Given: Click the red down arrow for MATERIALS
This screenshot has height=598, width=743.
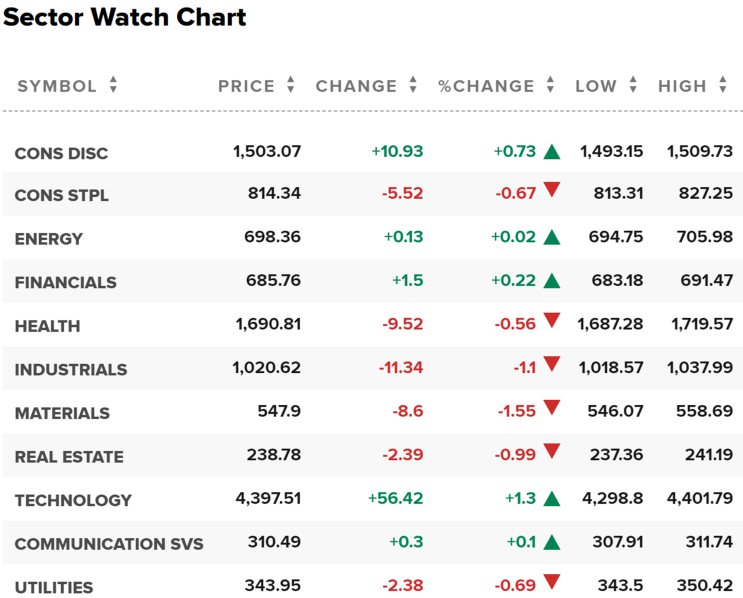Looking at the screenshot, I should point(551,408).
